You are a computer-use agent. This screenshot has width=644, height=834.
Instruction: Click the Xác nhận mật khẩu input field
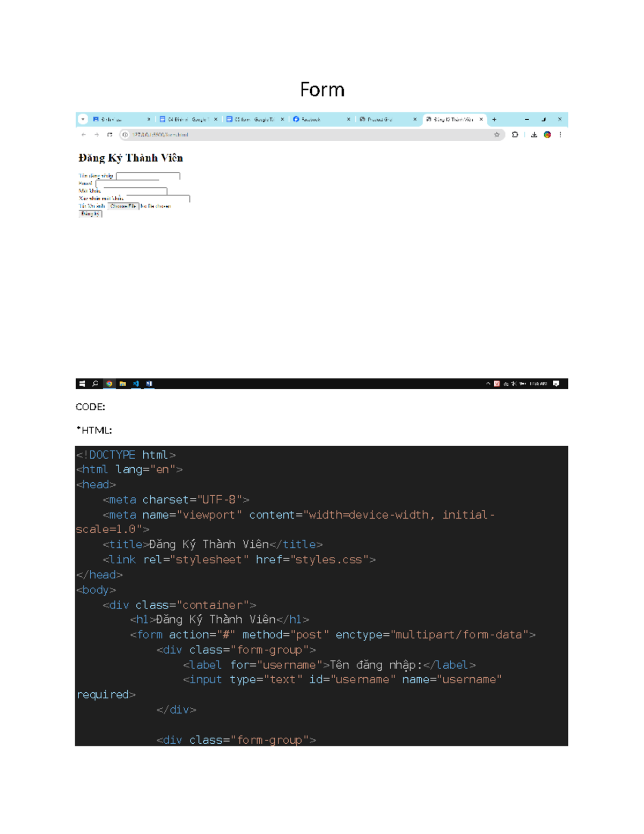pos(158,198)
